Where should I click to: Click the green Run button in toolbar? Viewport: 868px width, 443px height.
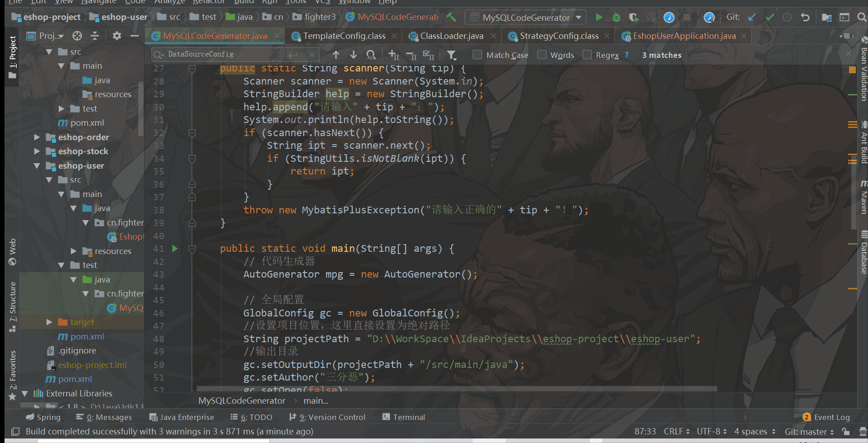(x=599, y=17)
